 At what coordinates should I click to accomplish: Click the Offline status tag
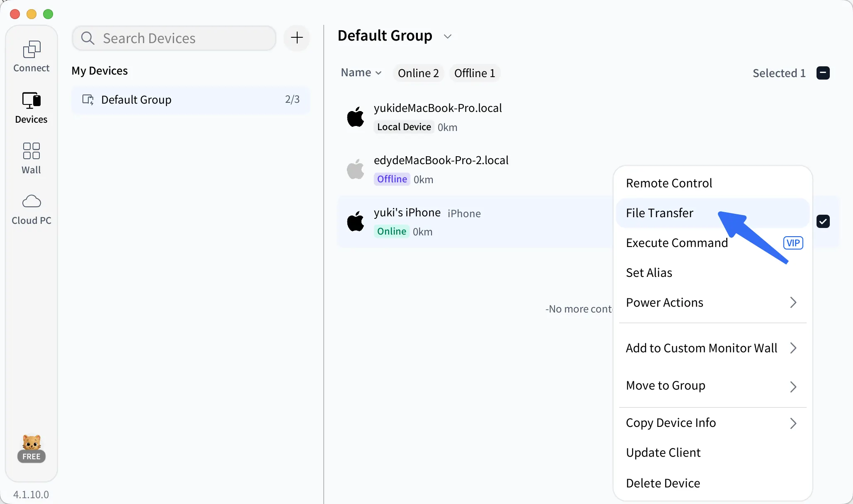click(392, 179)
